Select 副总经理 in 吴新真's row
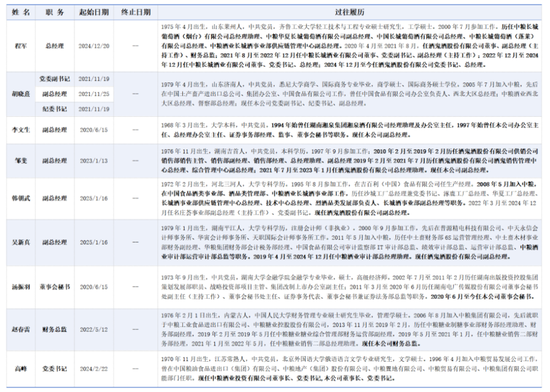Viewport: 550px width, 392px height. (55, 243)
